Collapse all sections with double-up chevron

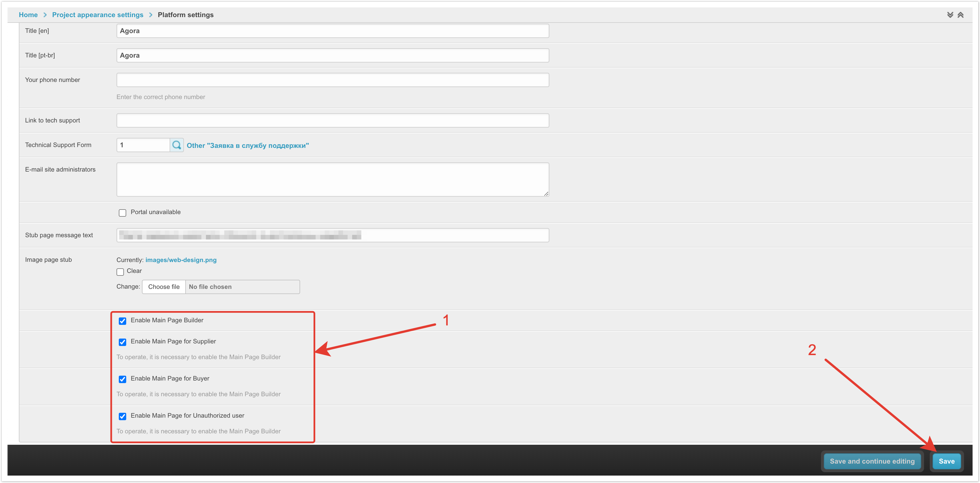(x=960, y=15)
